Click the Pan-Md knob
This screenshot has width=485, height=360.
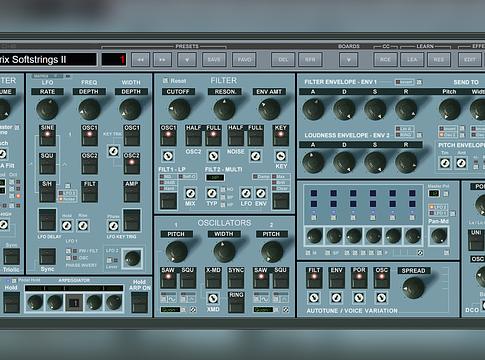pyautogui.click(x=439, y=235)
